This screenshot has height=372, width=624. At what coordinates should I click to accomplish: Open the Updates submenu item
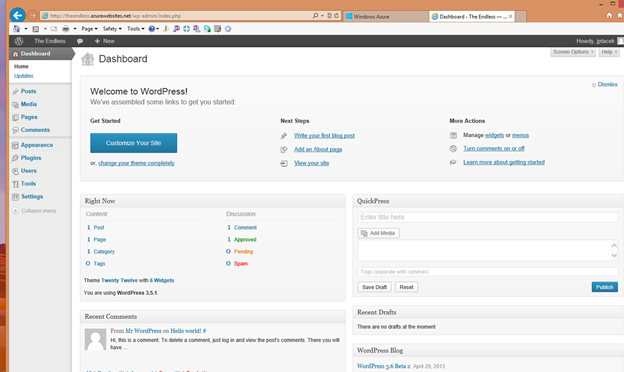(23, 76)
